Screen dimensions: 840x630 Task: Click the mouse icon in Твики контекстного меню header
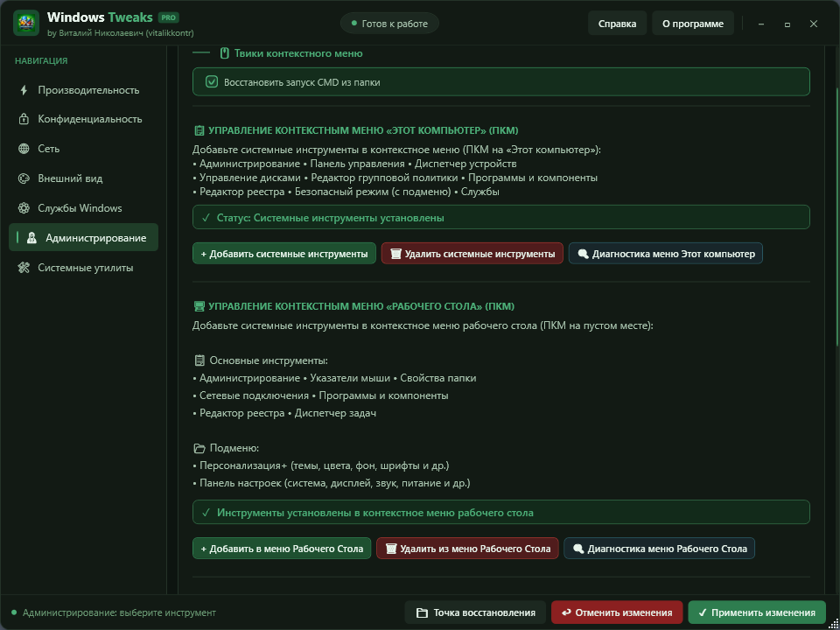[x=225, y=53]
